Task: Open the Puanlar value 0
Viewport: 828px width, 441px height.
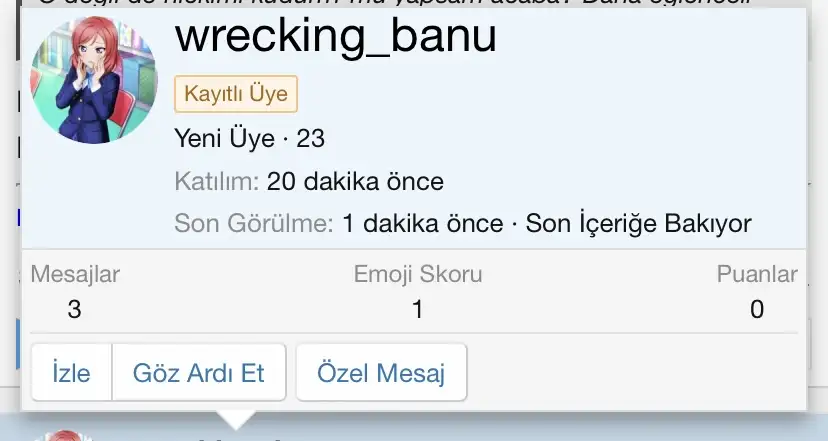Action: coord(757,309)
